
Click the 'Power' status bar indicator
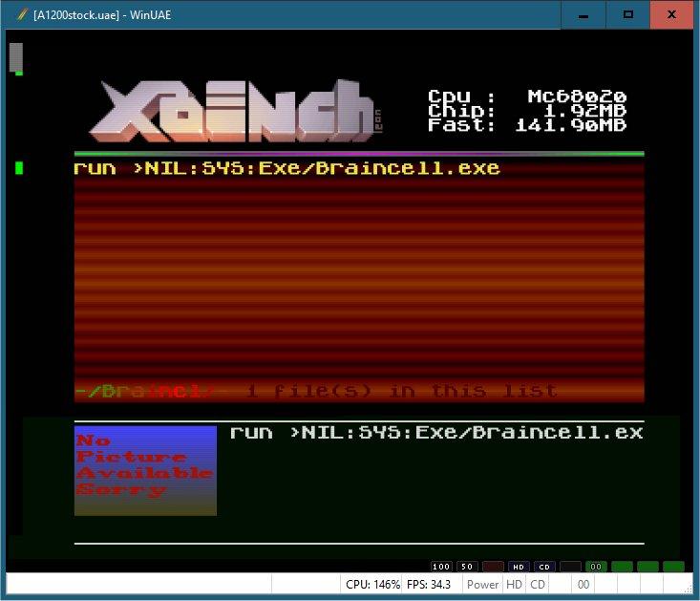tap(482, 585)
